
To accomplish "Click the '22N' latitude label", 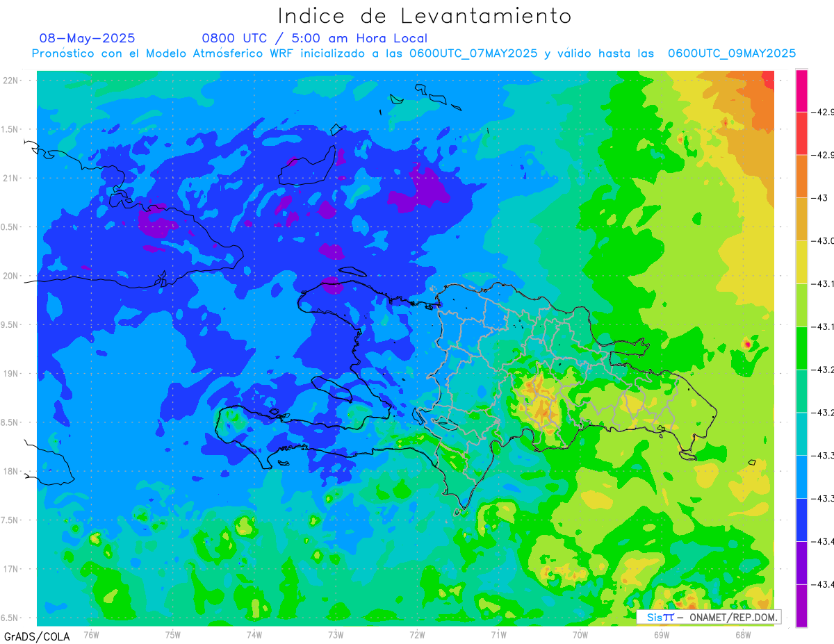I will tap(11, 80).
